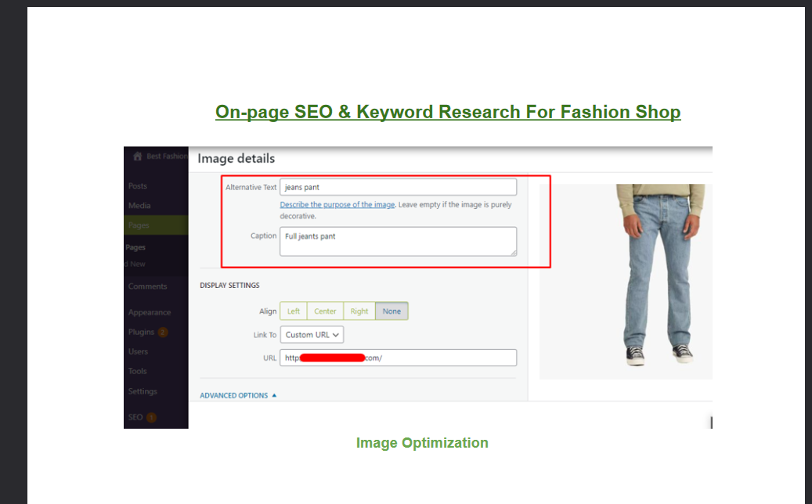Click into the Alternative Text field
The height and width of the screenshot is (504, 812).
point(398,188)
